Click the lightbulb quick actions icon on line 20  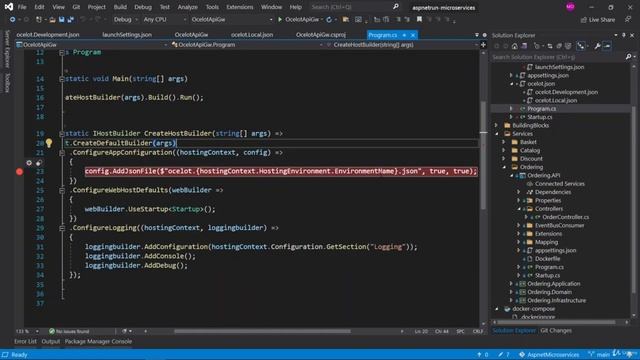(49, 143)
